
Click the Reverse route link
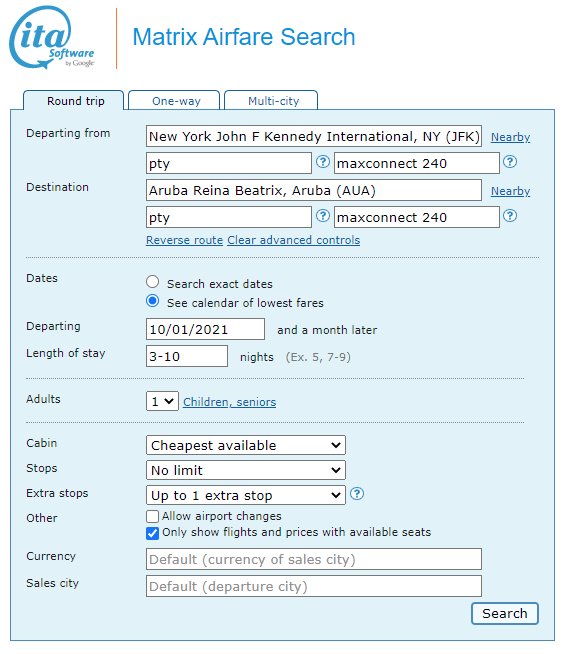(x=184, y=240)
